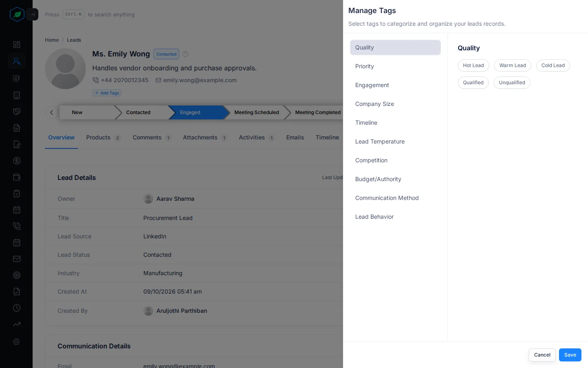
Task: Open the phone calls sidebar icon
Action: pos(17,226)
